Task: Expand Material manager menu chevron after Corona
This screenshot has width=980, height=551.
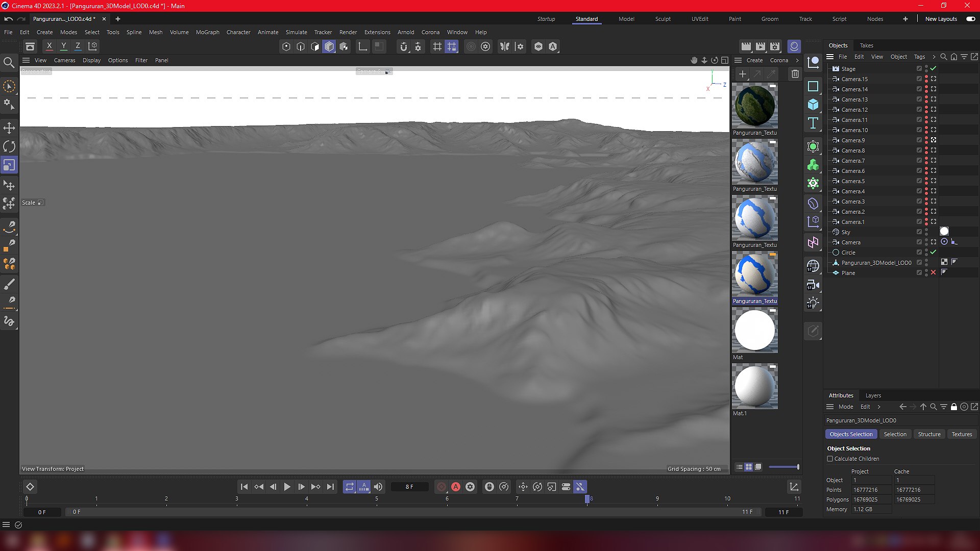Action: point(797,60)
